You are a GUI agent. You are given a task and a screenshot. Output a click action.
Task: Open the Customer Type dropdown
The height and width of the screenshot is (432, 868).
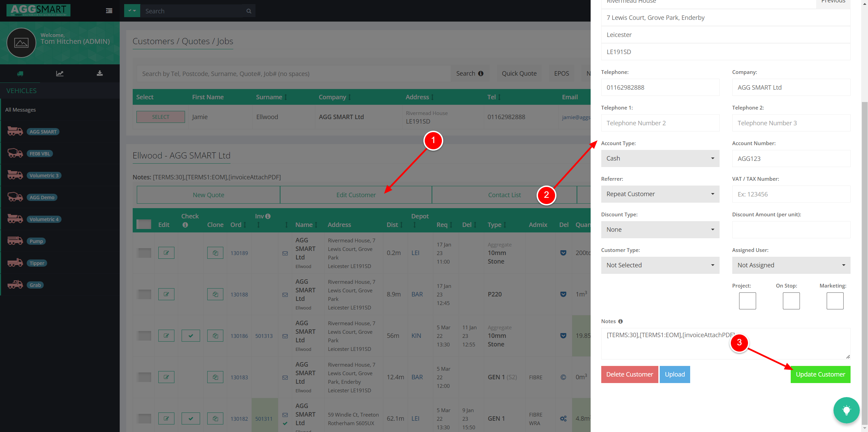click(660, 265)
